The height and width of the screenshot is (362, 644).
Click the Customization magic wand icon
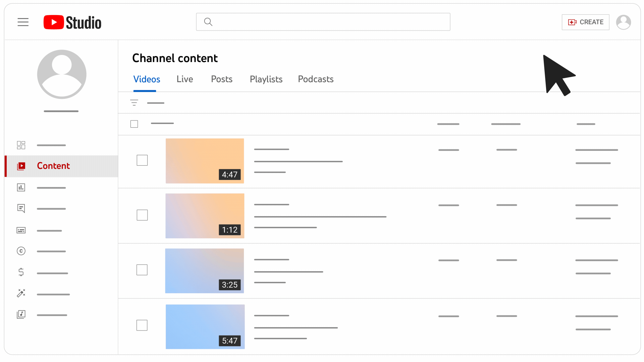(x=21, y=294)
